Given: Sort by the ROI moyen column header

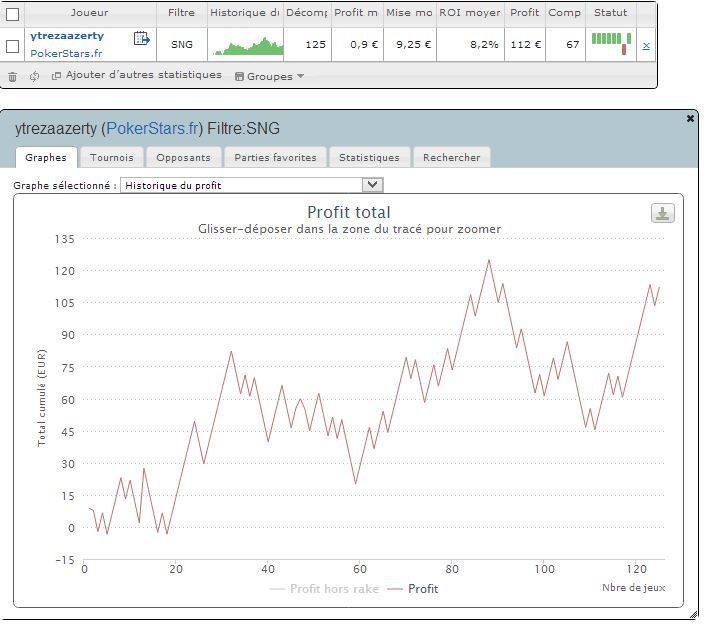Looking at the screenshot, I should (x=468, y=13).
